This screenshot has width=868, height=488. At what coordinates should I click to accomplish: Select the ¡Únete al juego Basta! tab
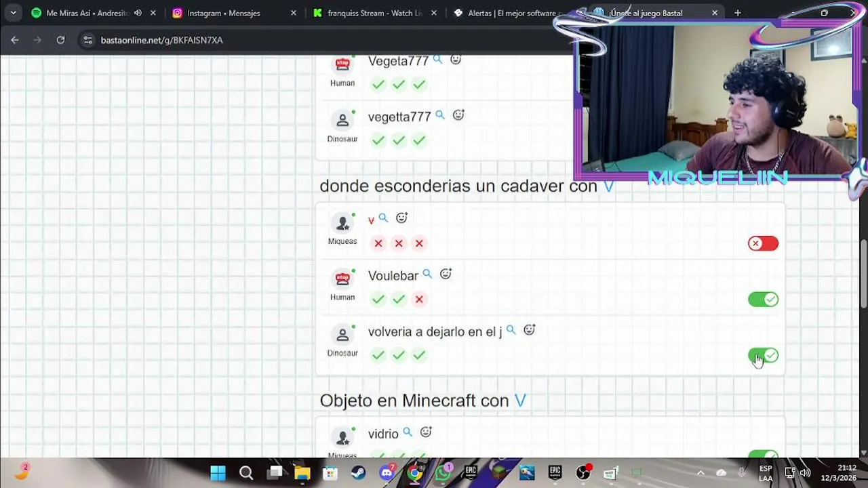pyautogui.click(x=654, y=13)
